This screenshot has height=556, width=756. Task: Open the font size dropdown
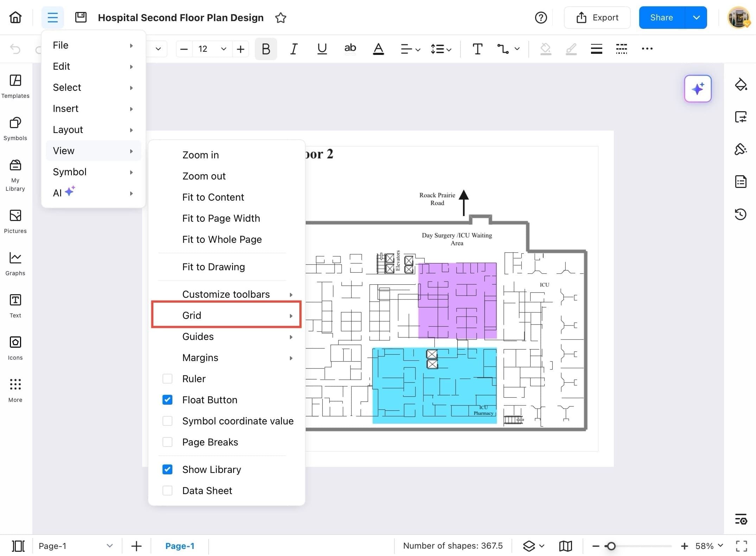223,49
